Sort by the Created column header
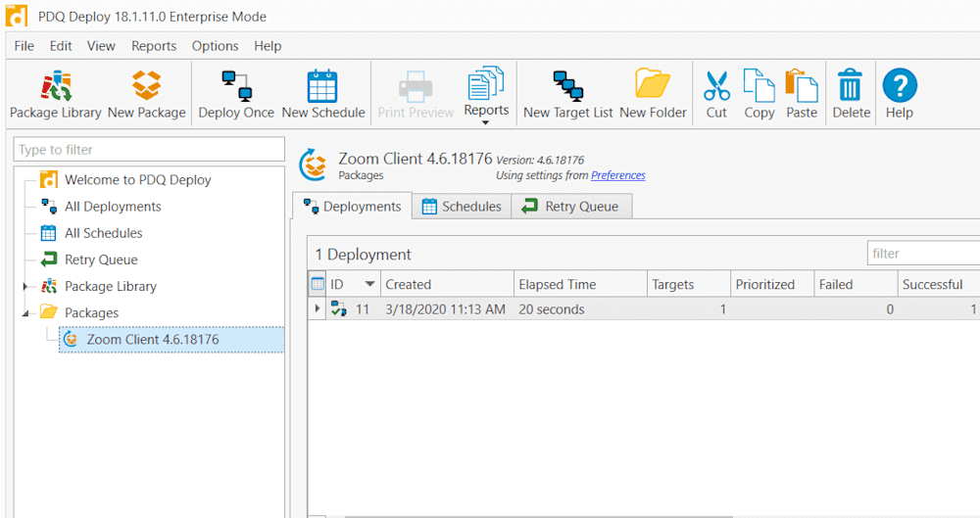This screenshot has width=980, height=518. 448,284
